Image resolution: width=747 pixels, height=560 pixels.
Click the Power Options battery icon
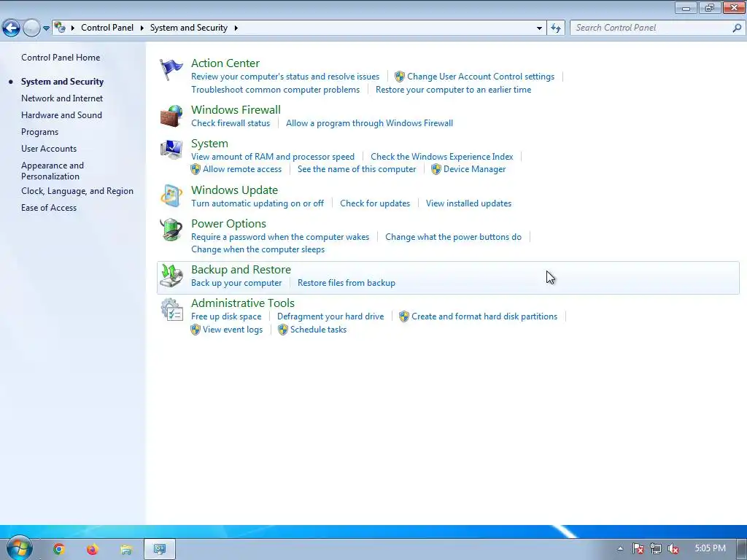[171, 230]
